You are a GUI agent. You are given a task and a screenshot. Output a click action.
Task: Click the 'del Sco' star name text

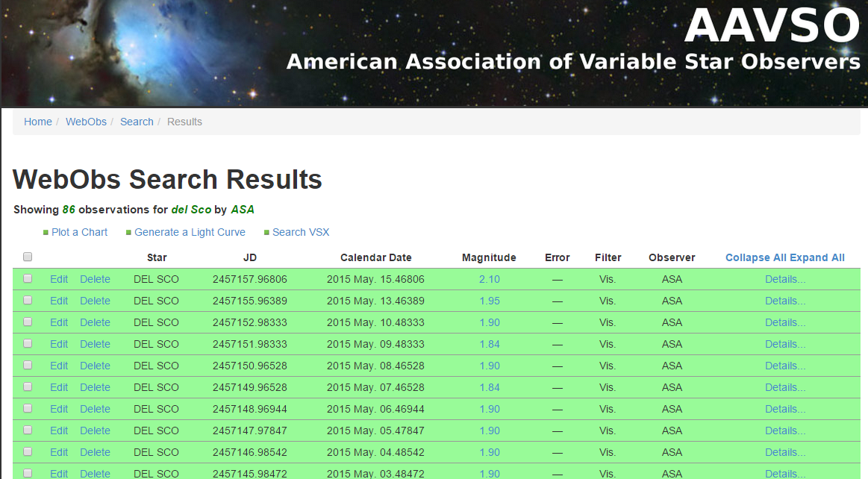pyautogui.click(x=191, y=210)
